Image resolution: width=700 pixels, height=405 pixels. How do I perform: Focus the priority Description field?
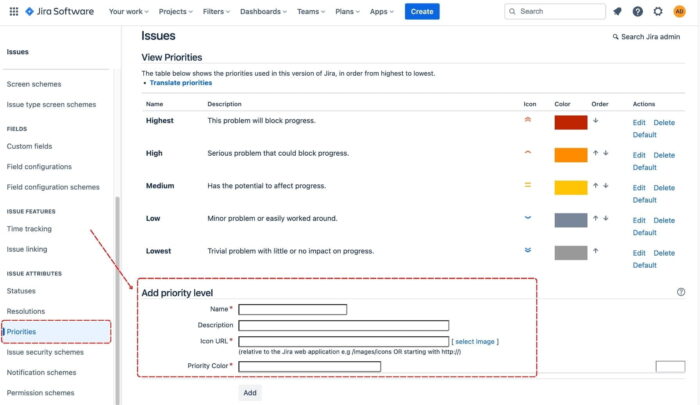tap(343, 326)
